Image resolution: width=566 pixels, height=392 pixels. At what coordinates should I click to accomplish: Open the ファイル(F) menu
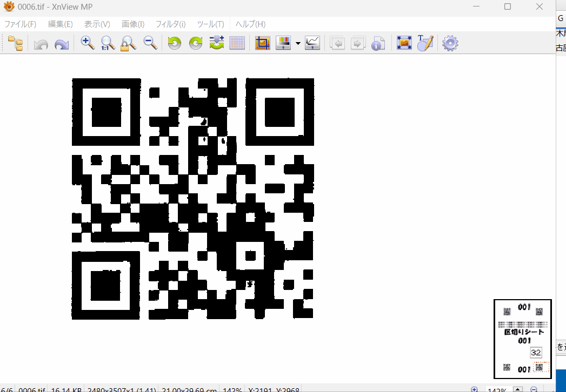[20, 24]
